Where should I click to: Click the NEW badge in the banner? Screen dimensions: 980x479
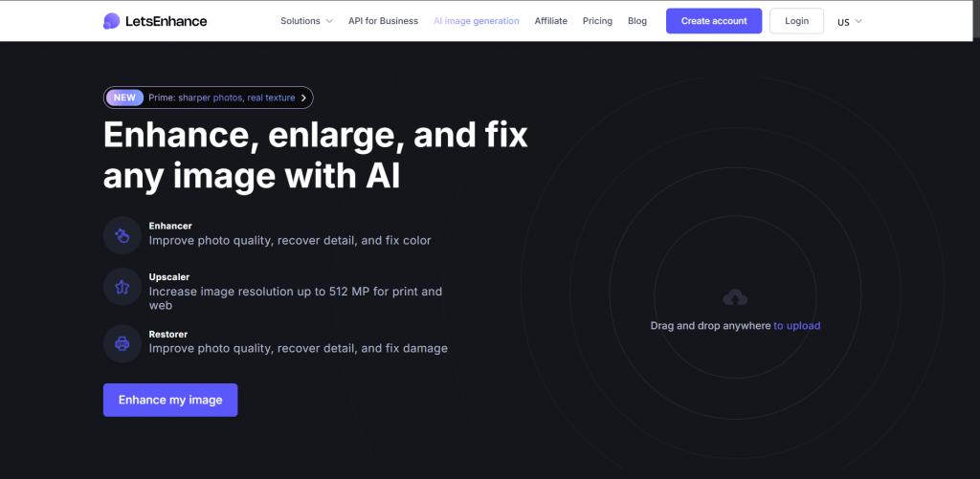point(124,98)
